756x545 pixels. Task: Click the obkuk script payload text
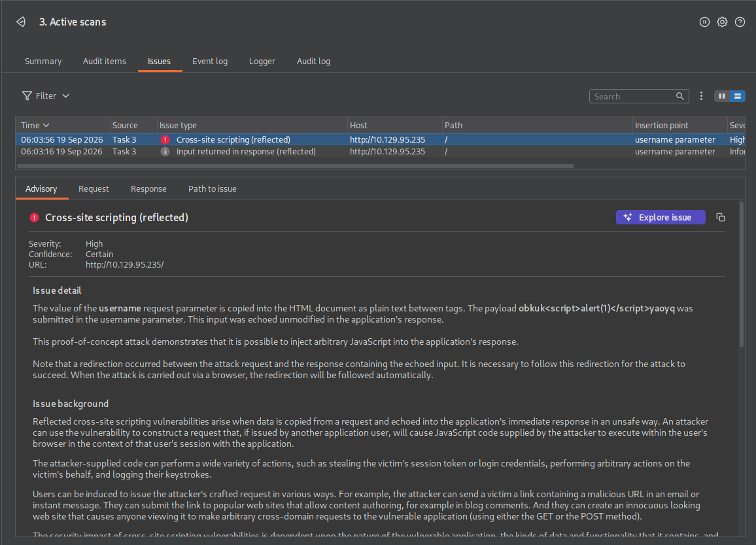(596, 308)
